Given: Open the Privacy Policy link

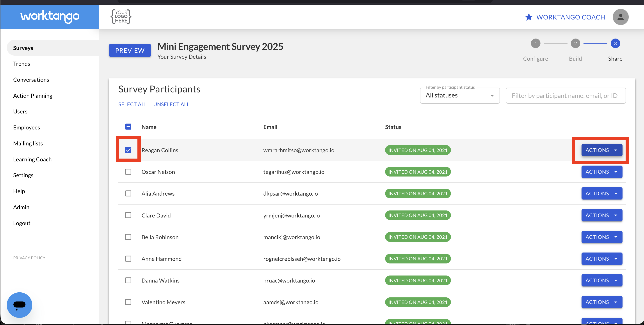Looking at the screenshot, I should [x=29, y=258].
